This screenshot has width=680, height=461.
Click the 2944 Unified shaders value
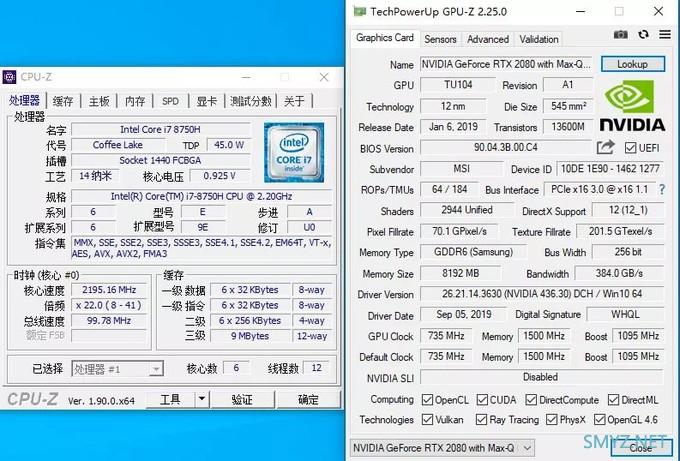click(x=467, y=210)
